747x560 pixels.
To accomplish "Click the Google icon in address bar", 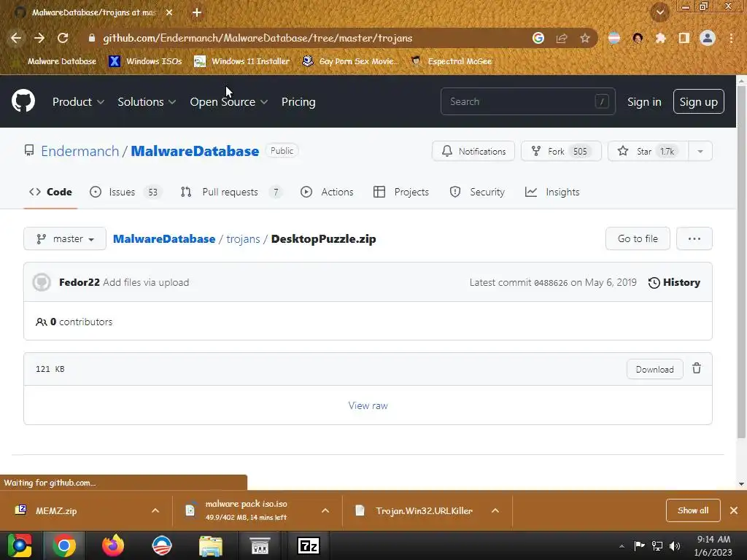I will pos(538,38).
